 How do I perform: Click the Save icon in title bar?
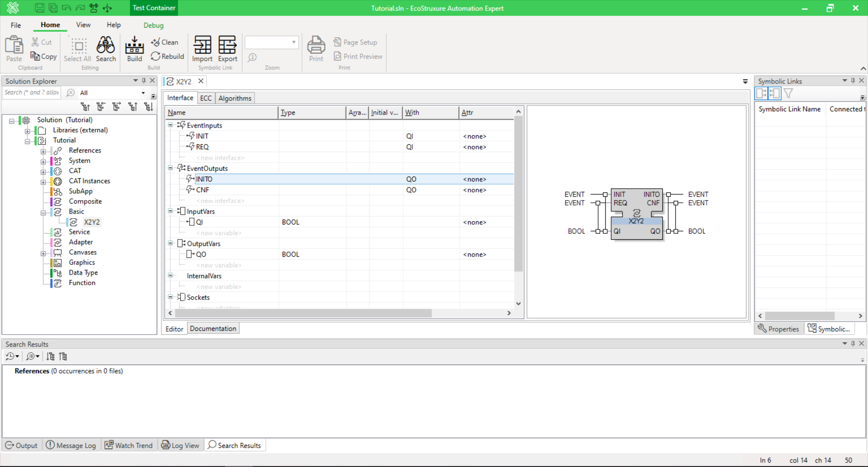[x=39, y=8]
